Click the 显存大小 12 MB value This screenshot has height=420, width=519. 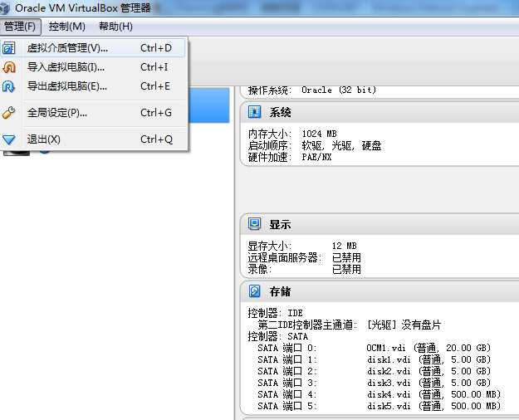(345, 246)
